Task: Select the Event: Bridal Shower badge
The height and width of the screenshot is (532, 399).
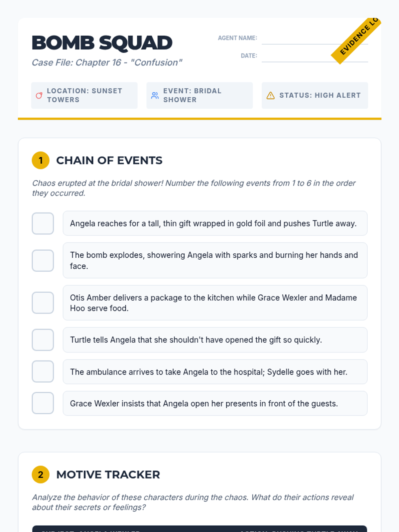Action: 199,95
